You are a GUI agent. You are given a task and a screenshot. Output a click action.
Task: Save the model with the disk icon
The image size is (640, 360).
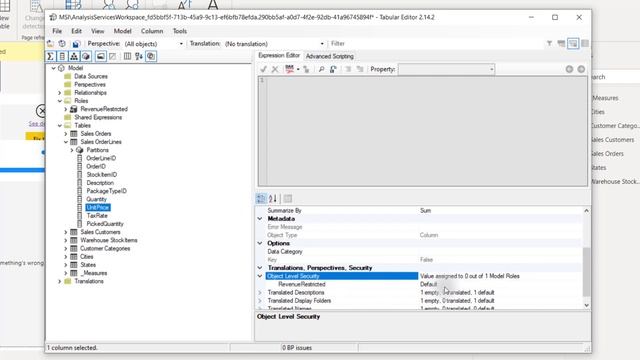[76, 44]
